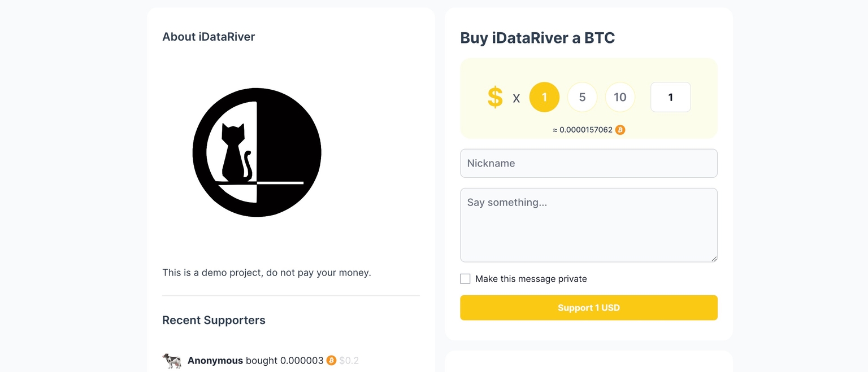Click the Anonymous supporter name
This screenshot has height=372, width=868.
215,360
